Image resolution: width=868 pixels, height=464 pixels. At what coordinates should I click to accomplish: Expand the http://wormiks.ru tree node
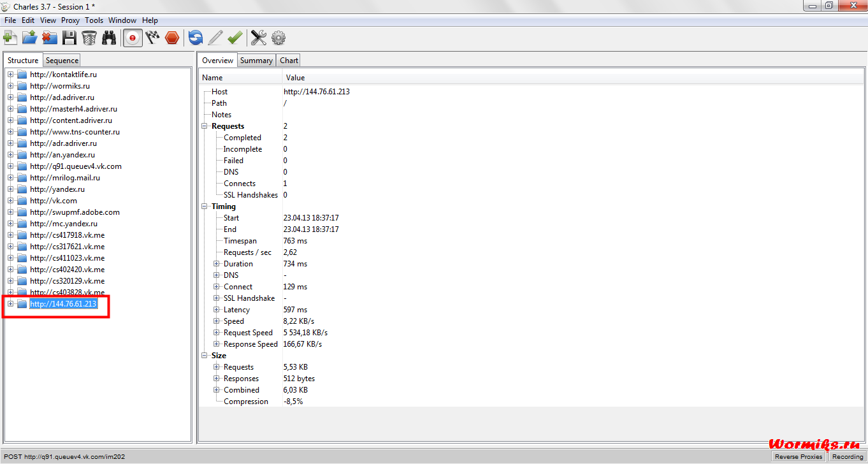click(x=10, y=86)
